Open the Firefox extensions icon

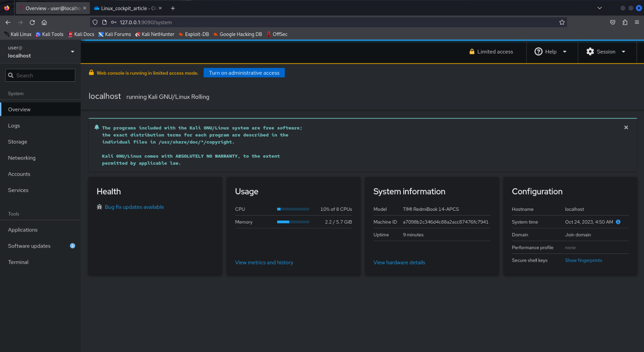tap(625, 22)
